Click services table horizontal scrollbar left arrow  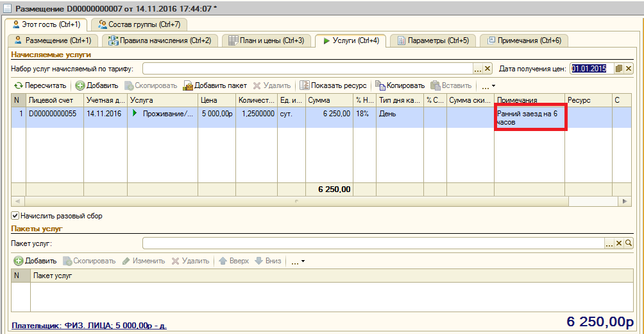click(18, 201)
